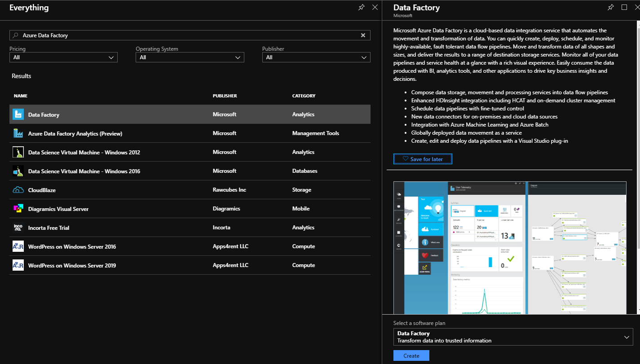640x364 pixels.
Task: Click the Mobile category cell
Action: pos(301,209)
